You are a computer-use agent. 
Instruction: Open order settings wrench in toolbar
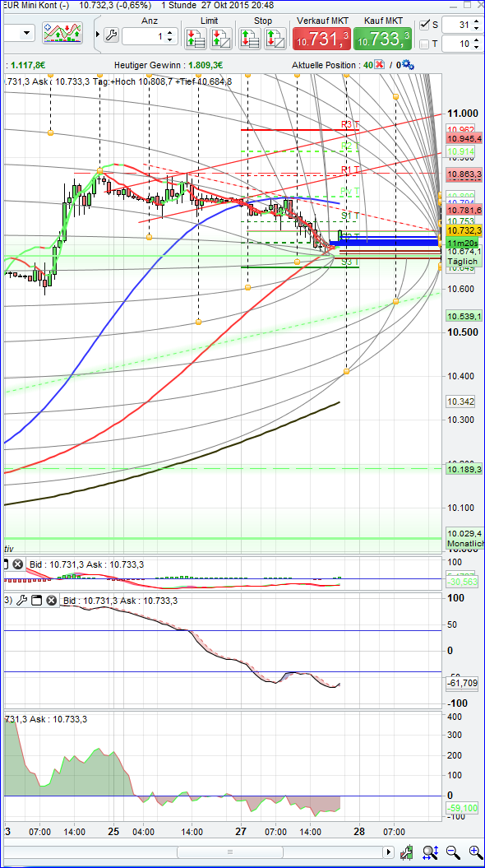(x=111, y=36)
